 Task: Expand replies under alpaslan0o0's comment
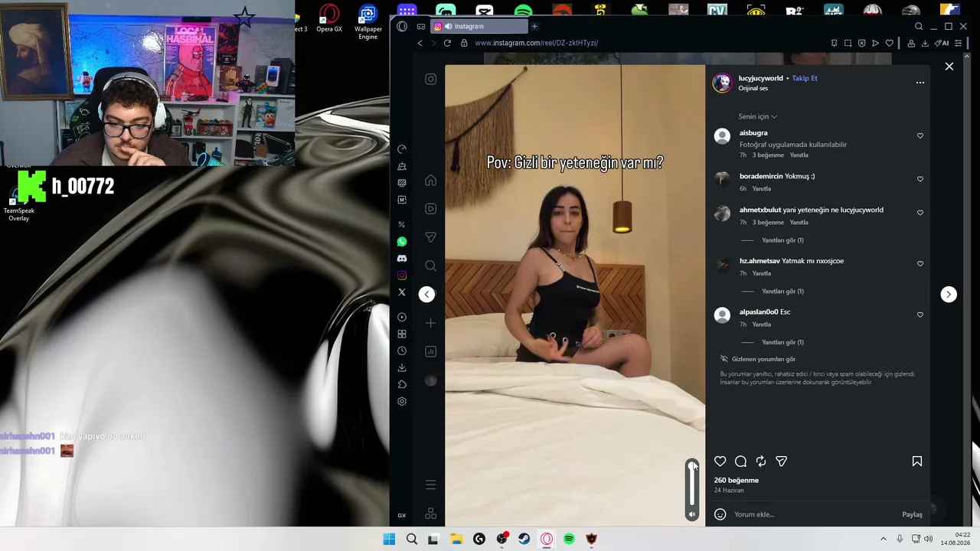(x=782, y=342)
